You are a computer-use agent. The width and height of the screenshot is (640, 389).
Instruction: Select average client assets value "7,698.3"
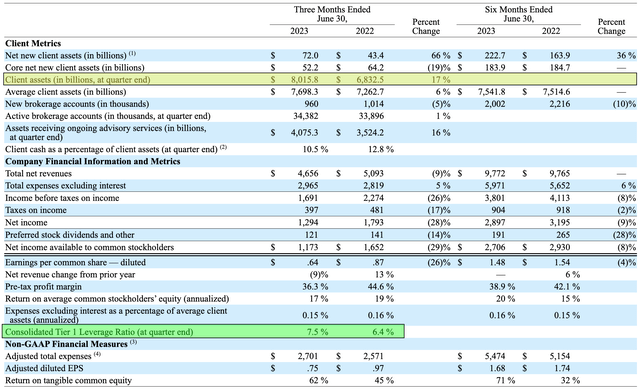304,92
